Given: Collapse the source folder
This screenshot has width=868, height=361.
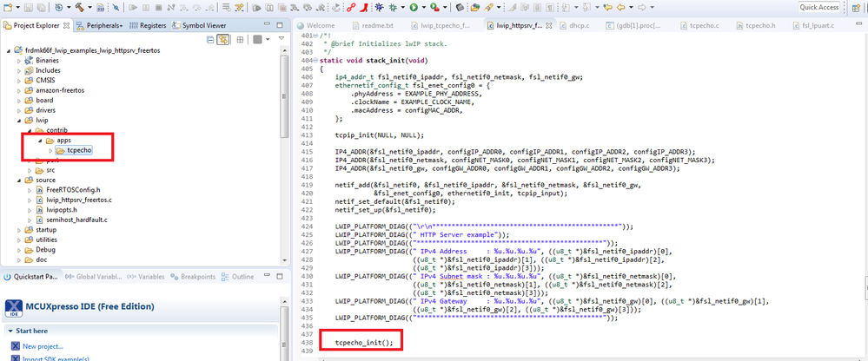Looking at the screenshot, I should click(x=18, y=180).
